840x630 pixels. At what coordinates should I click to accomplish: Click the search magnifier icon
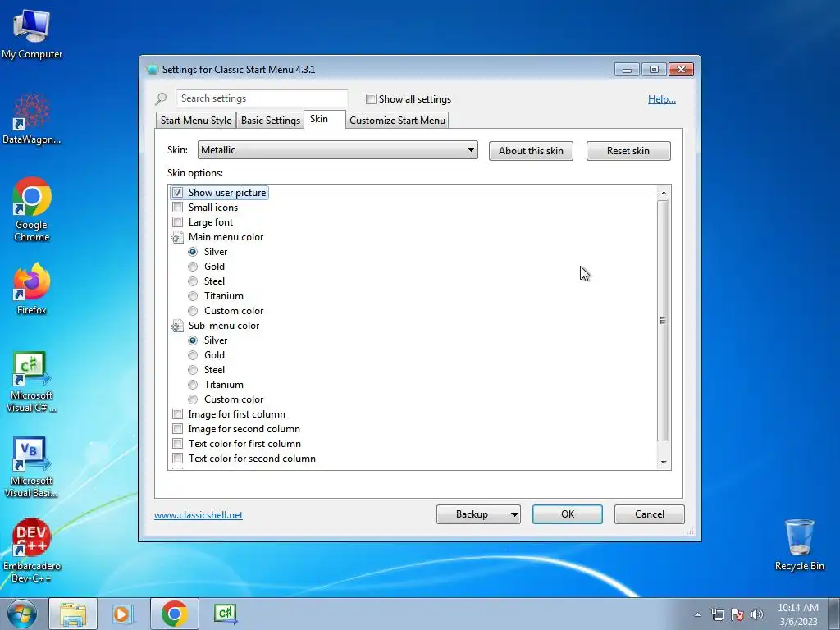coord(161,99)
